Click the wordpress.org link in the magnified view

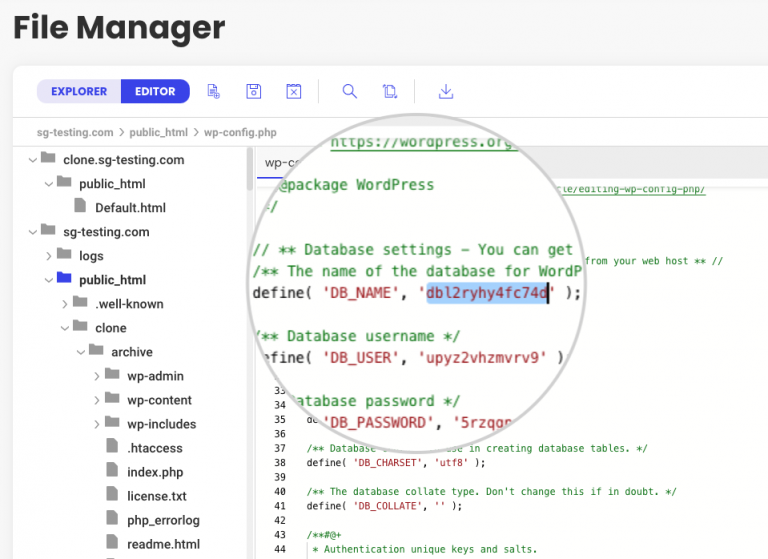[424, 142]
